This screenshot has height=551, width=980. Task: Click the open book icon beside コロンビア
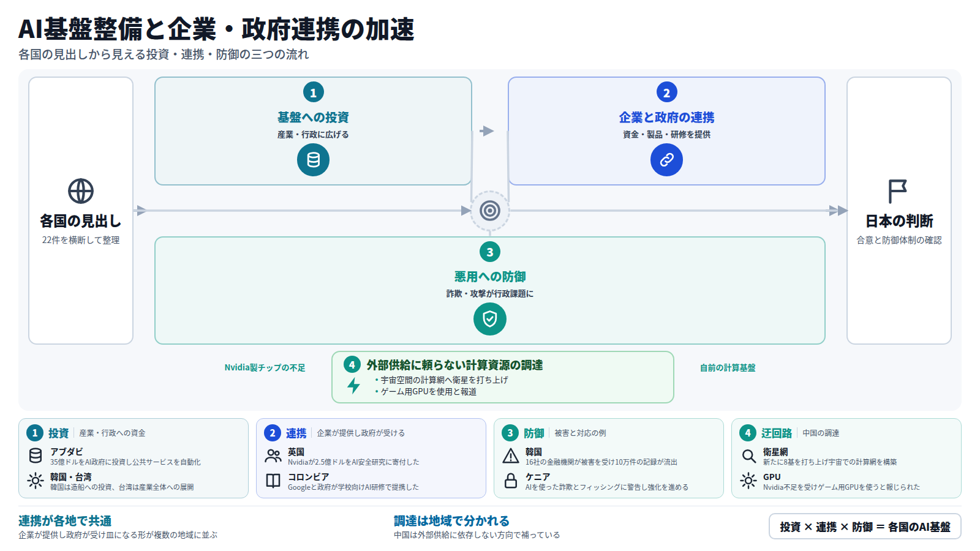coord(273,481)
